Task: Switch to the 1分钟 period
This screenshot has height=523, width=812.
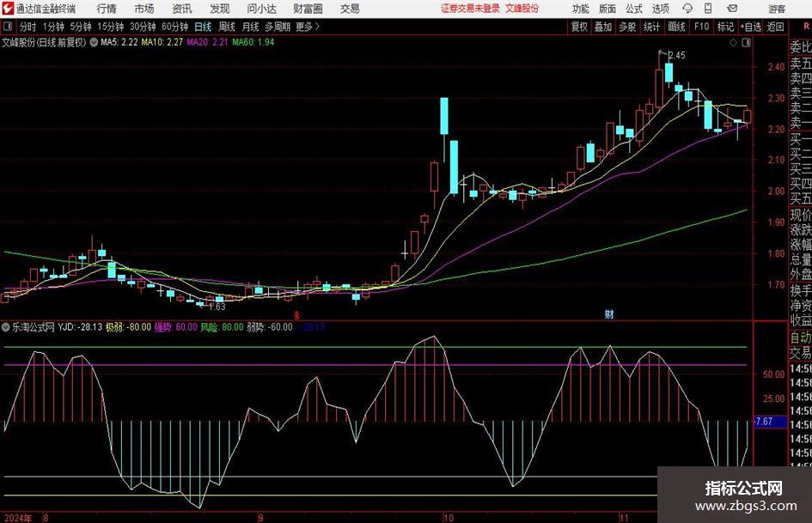Action: pos(52,27)
